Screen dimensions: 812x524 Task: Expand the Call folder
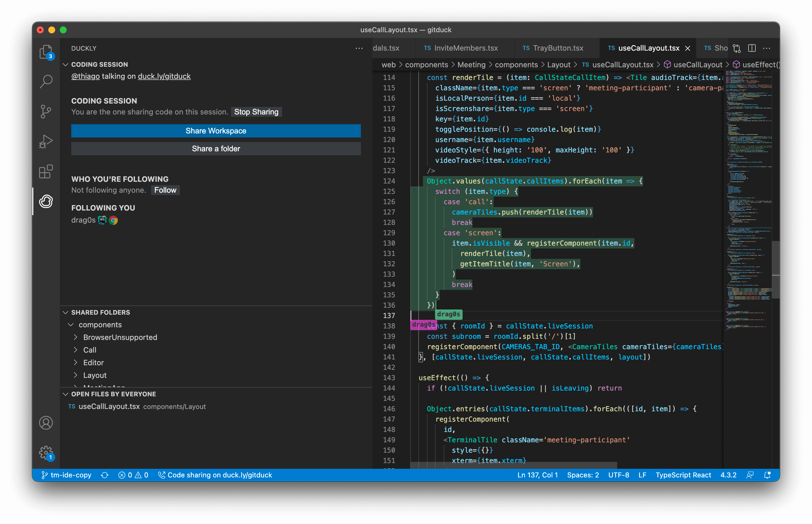tap(76, 350)
